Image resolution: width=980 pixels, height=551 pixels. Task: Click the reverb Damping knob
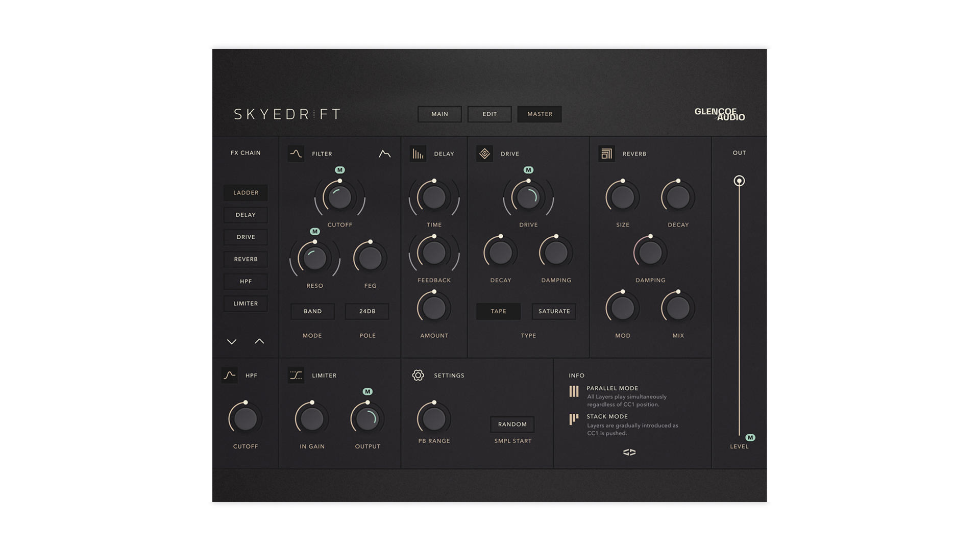[650, 253]
